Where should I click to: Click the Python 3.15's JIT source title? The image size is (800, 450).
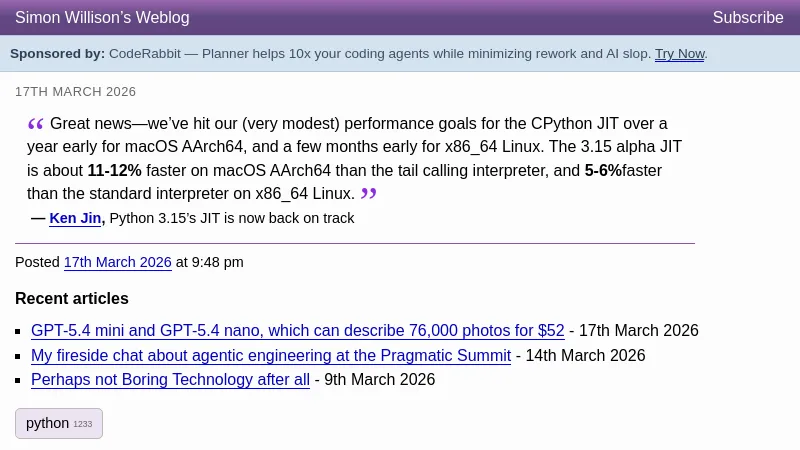tap(232, 218)
